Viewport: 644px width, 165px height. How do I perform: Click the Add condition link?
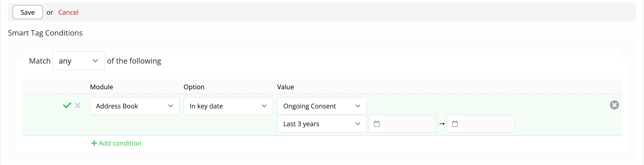click(x=116, y=143)
